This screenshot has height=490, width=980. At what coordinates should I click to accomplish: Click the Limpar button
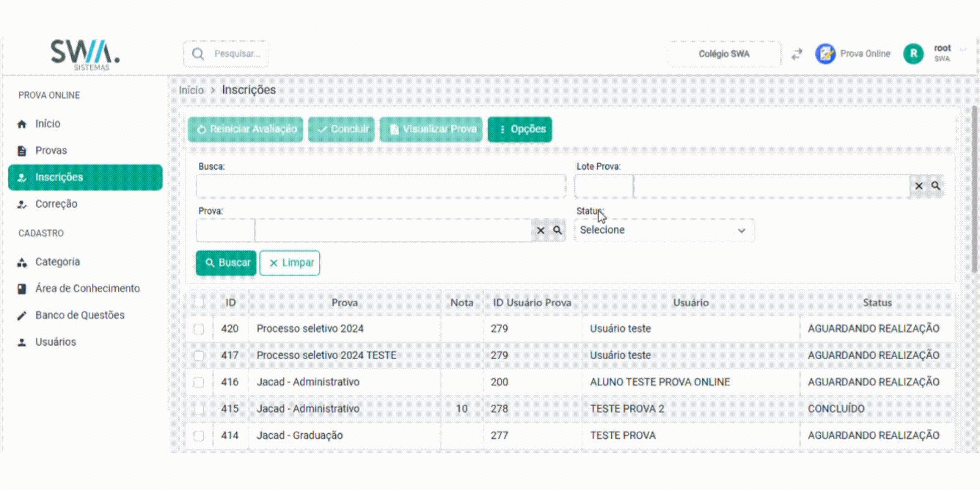coord(289,263)
